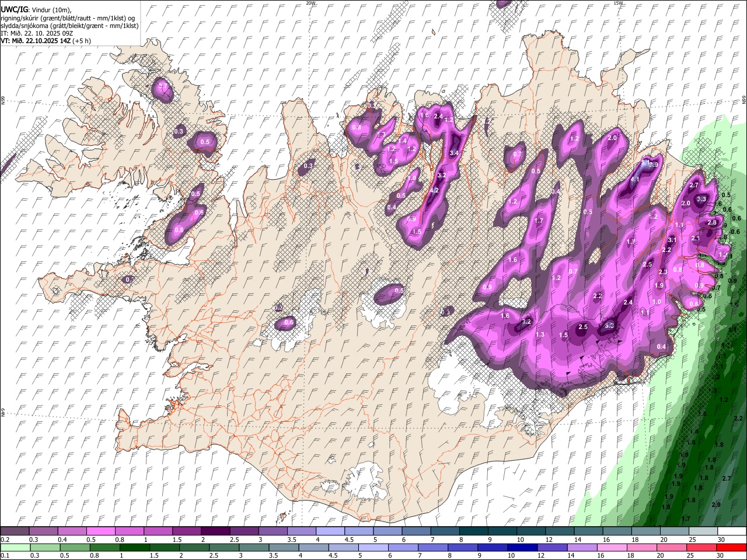Click the 'rigning/skúrir' legend description line
This screenshot has width=747, height=560.
[68, 18]
